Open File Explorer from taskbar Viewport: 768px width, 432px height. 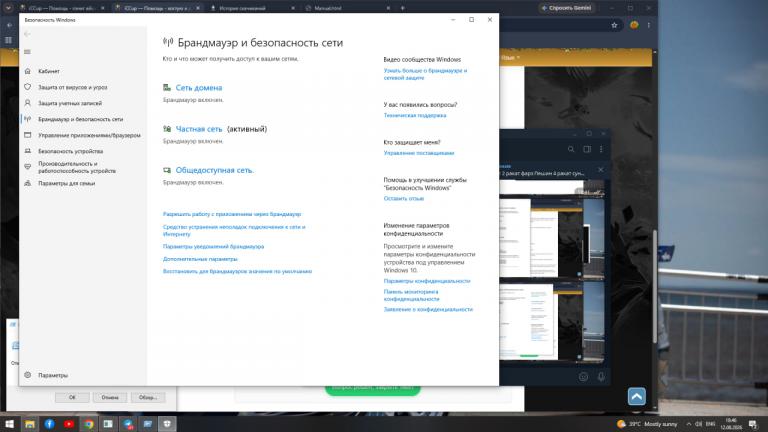point(30,424)
